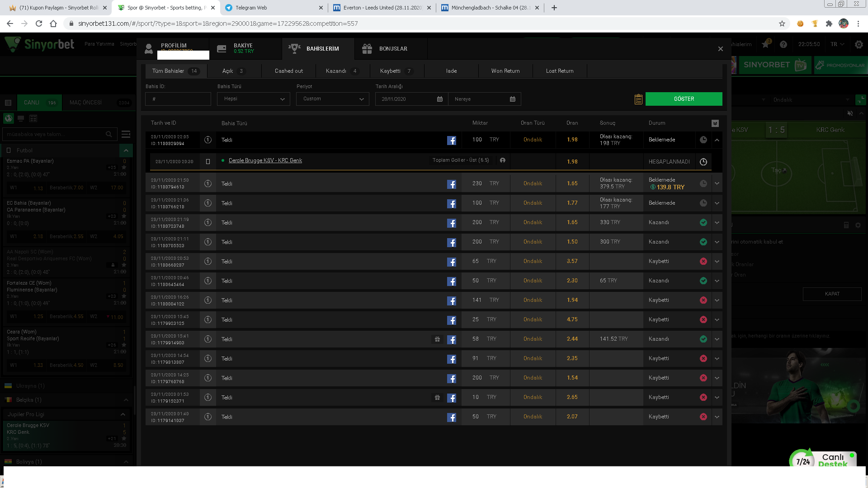
Task: Click Facebook share icon for bet 1180794613
Action: point(451,184)
